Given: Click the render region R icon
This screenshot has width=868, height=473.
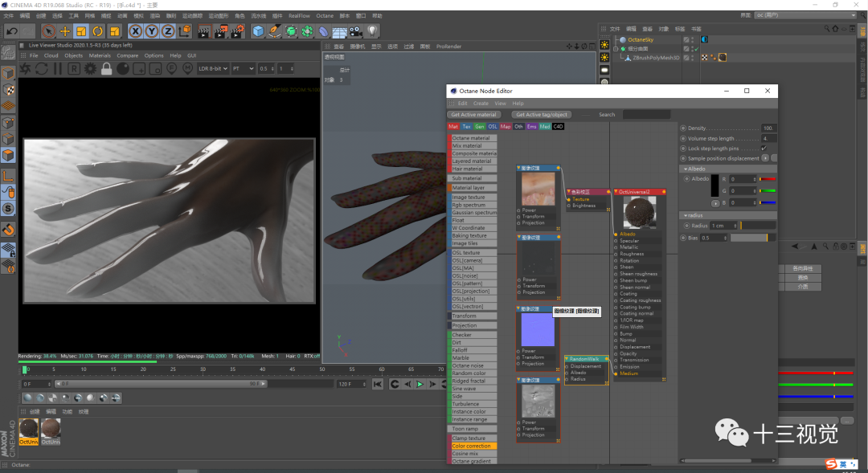Looking at the screenshot, I should [x=74, y=68].
